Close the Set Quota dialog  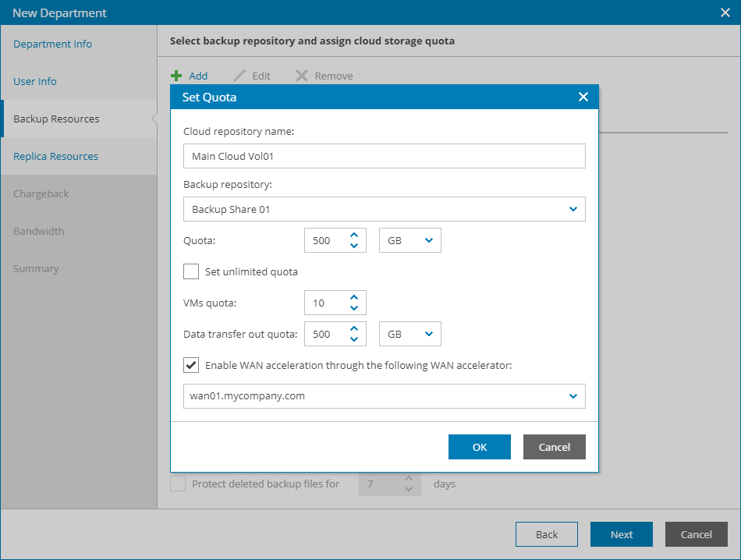pos(583,97)
